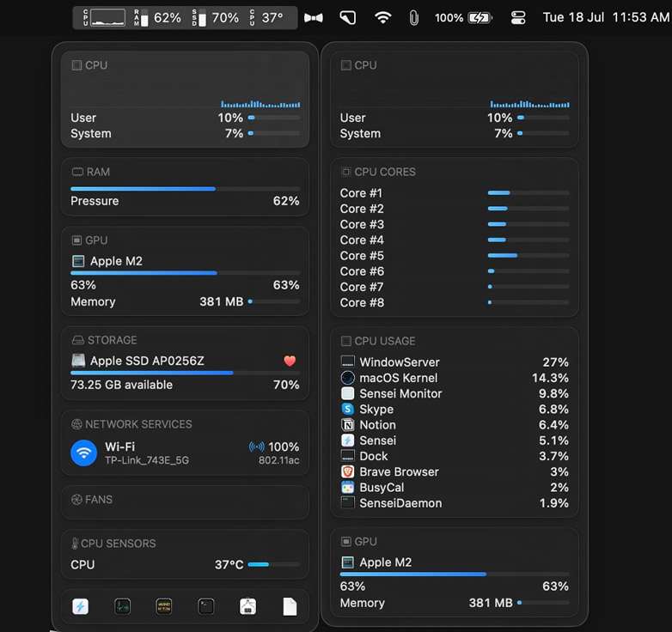The image size is (672, 632).
Task: Click the CPU USAGE section heading
Action: pos(385,341)
